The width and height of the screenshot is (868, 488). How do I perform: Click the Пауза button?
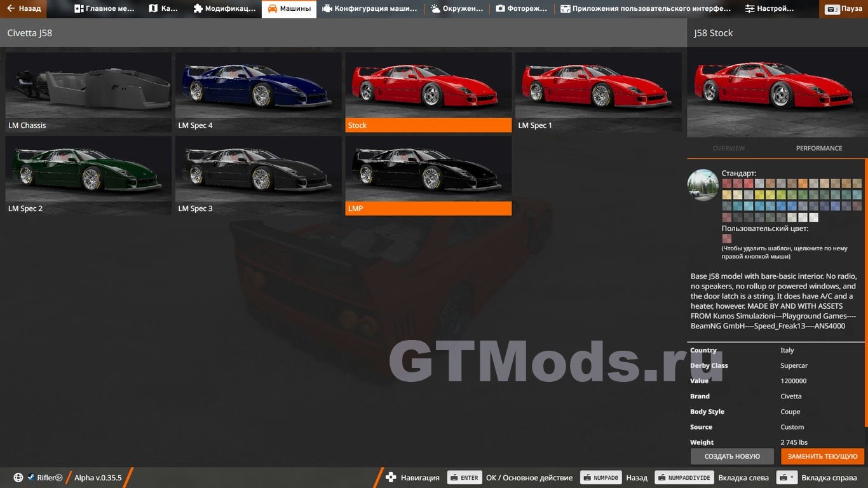844,9
